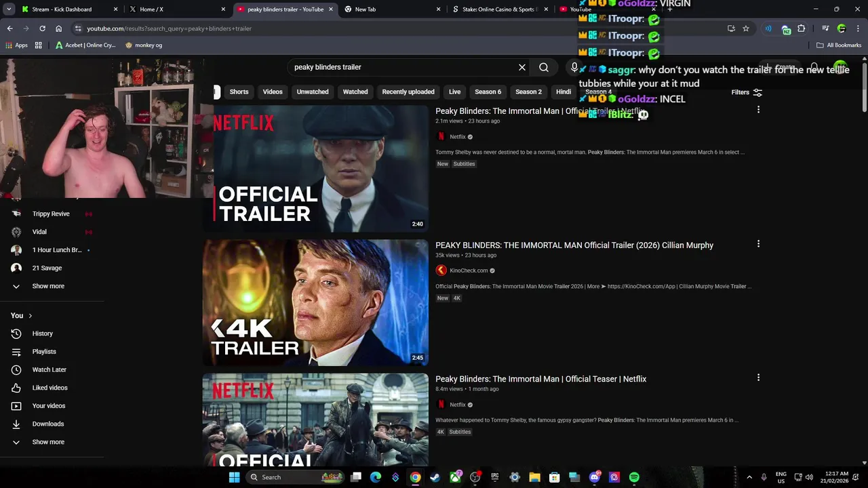Open the Chrome three-dot menu
868x488 pixels.
(x=857, y=28)
